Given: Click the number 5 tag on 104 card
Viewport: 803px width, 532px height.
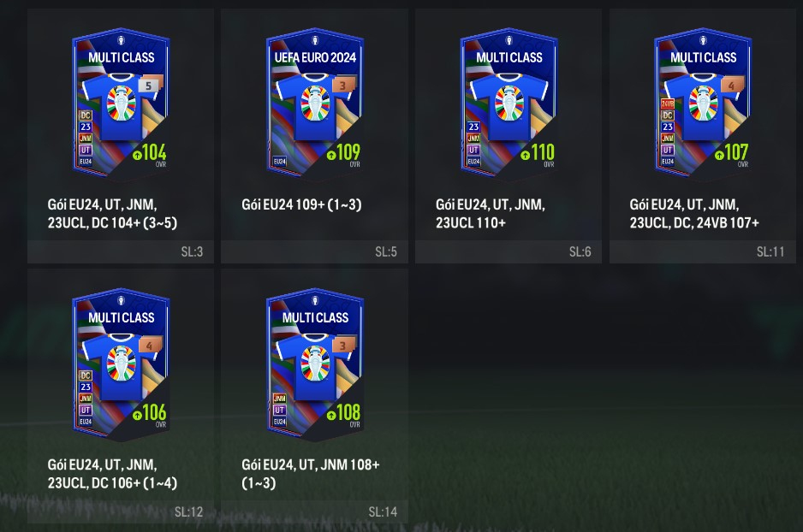Looking at the screenshot, I should [x=150, y=85].
